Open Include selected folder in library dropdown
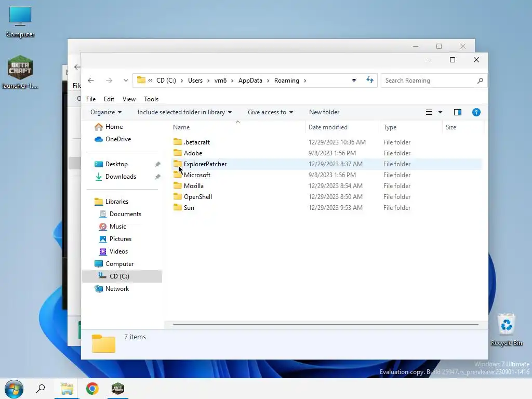 coord(184,112)
